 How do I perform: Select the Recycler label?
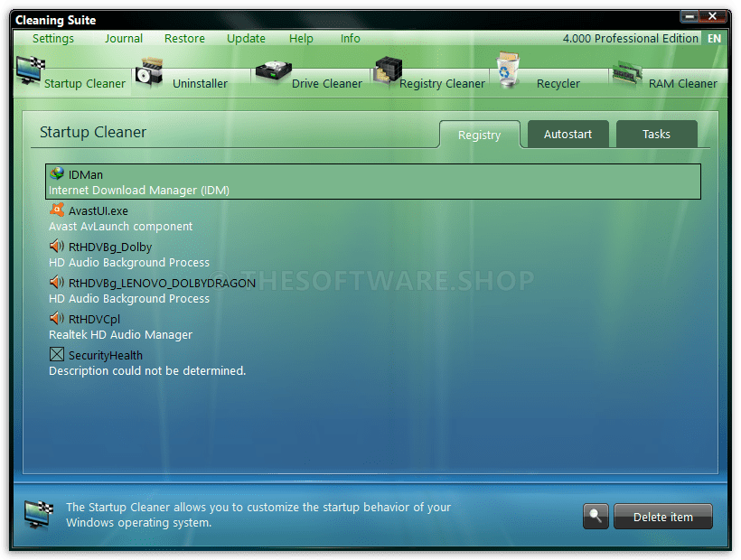(x=558, y=84)
